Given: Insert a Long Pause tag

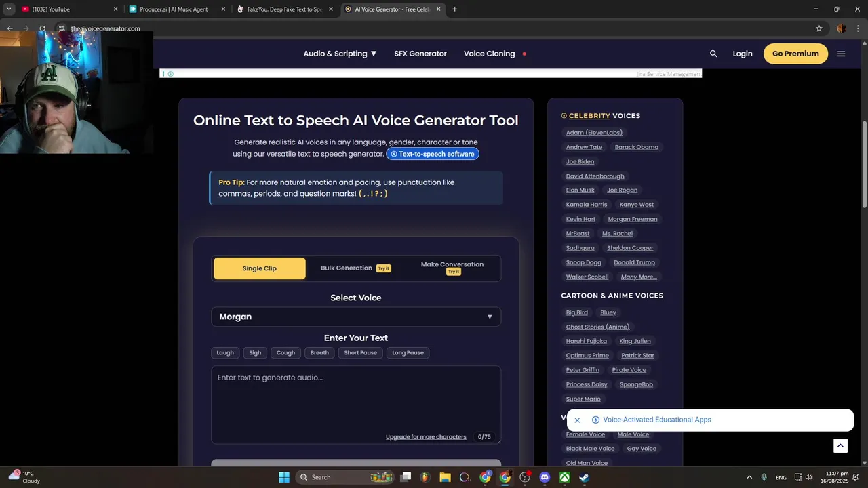Looking at the screenshot, I should point(408,352).
